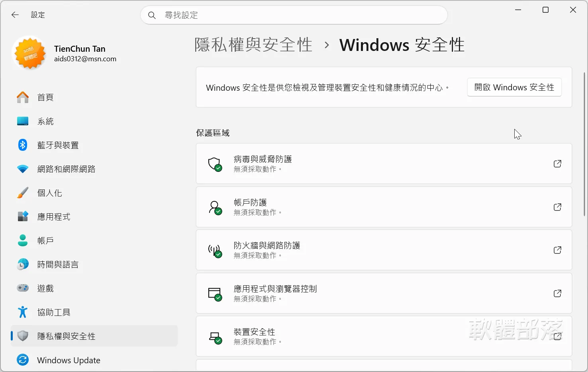Image resolution: width=588 pixels, height=372 pixels.
Task: Open external link icon for 病毒與威脅防護
Action: pyautogui.click(x=558, y=164)
